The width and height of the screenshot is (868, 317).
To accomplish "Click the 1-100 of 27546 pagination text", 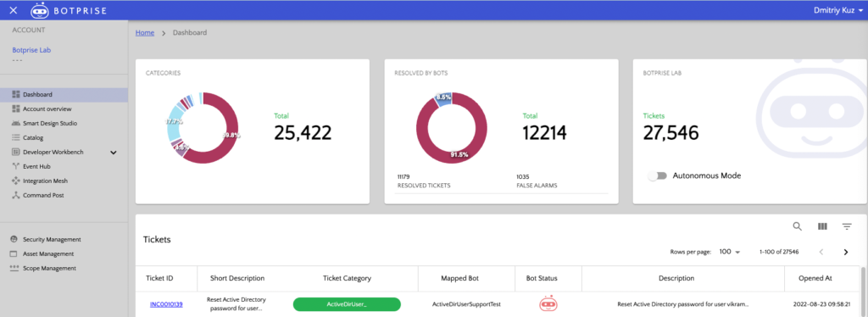I will click(x=779, y=252).
